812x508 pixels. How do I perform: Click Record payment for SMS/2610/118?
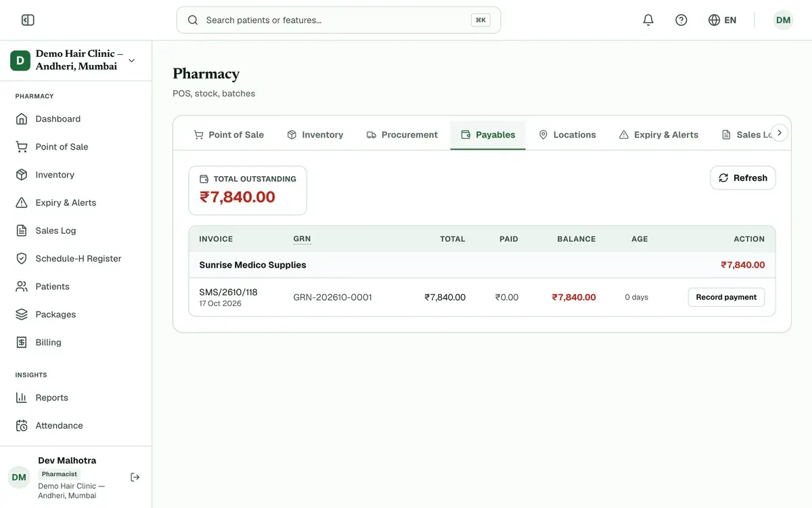(726, 297)
